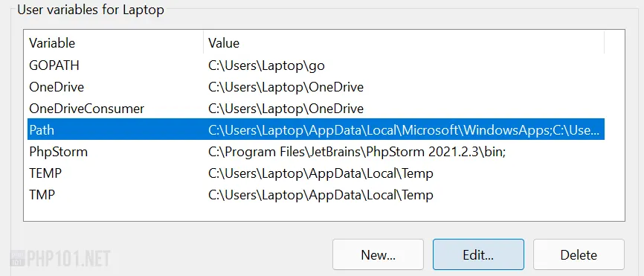Select the TMP variable row
644x276 pixels.
coord(316,195)
